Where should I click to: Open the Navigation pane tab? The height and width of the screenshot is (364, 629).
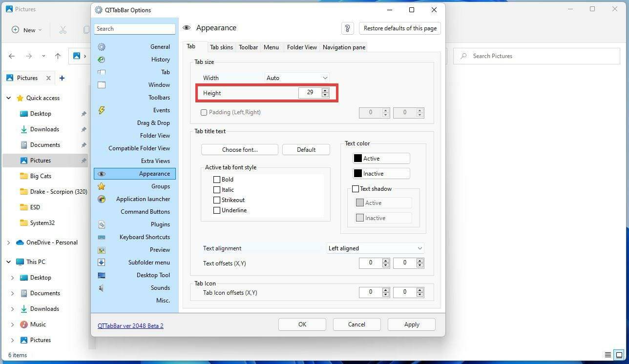pyautogui.click(x=344, y=47)
